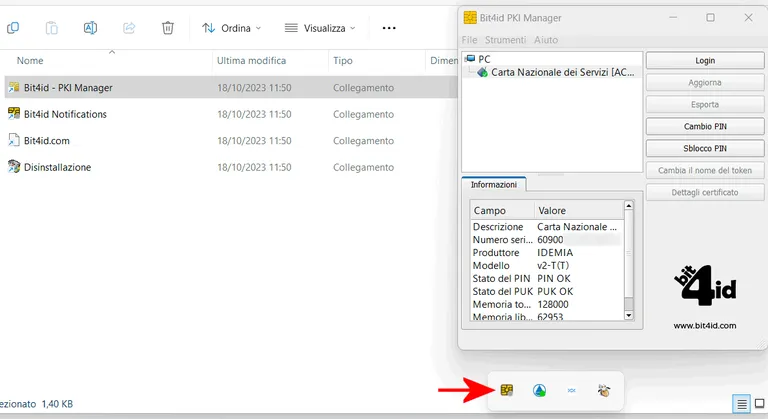The height and width of the screenshot is (419, 768).
Task: Open the Strumenti menu in PKI Manager
Action: tap(505, 40)
